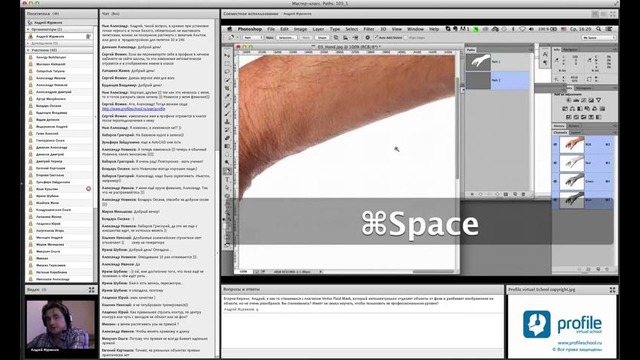This screenshot has height=360, width=640.
Task: Delete current path with trash icon
Action: tap(524, 194)
